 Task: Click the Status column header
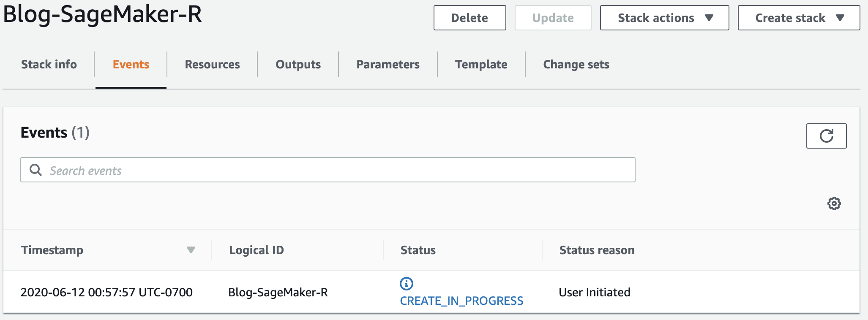(x=418, y=250)
